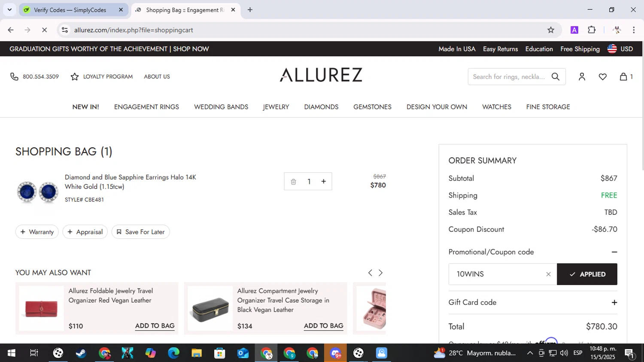Open the Easy Returns link

[x=500, y=49]
